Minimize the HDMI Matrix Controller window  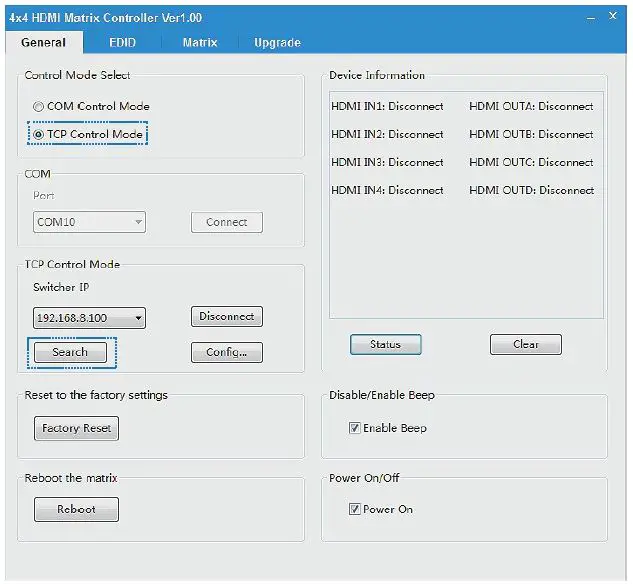[591, 18]
